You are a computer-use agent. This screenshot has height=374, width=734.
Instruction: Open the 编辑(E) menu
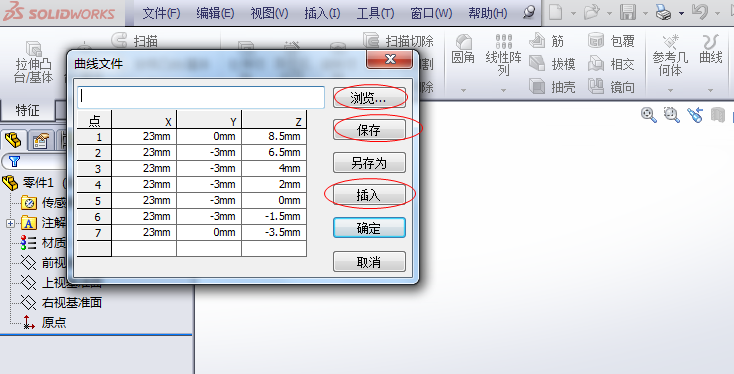215,13
